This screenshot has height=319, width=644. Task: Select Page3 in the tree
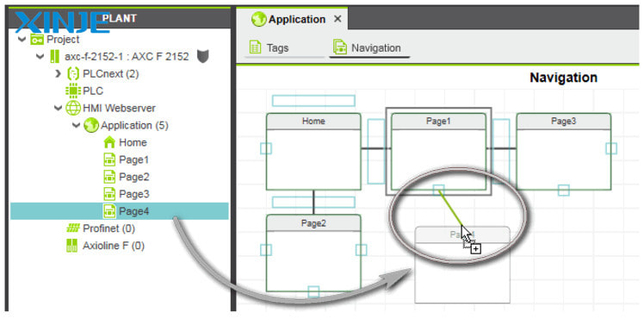134,194
